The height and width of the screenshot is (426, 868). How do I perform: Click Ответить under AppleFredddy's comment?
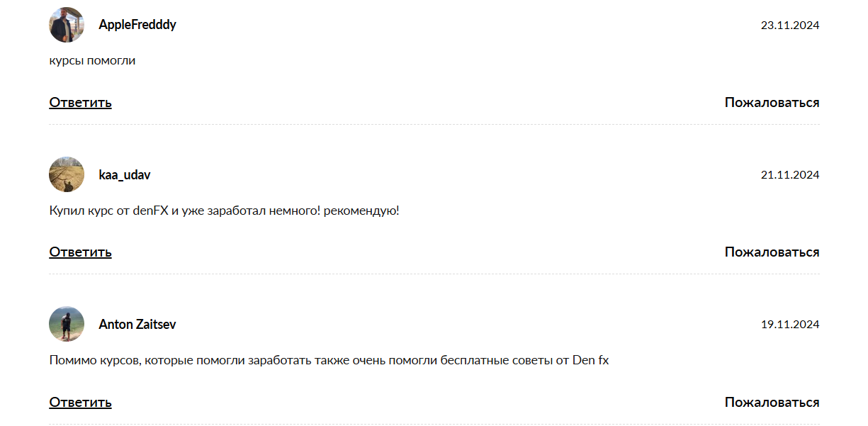[x=80, y=103]
